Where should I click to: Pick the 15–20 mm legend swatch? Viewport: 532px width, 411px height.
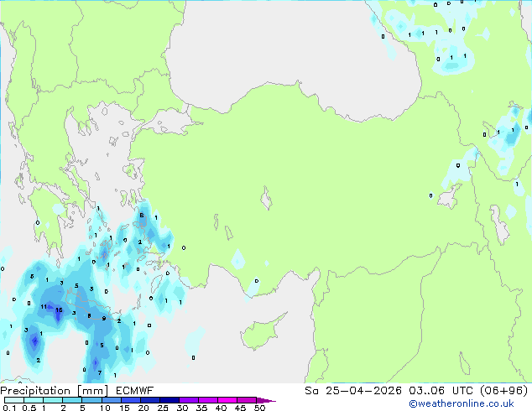pyautogui.click(x=131, y=400)
